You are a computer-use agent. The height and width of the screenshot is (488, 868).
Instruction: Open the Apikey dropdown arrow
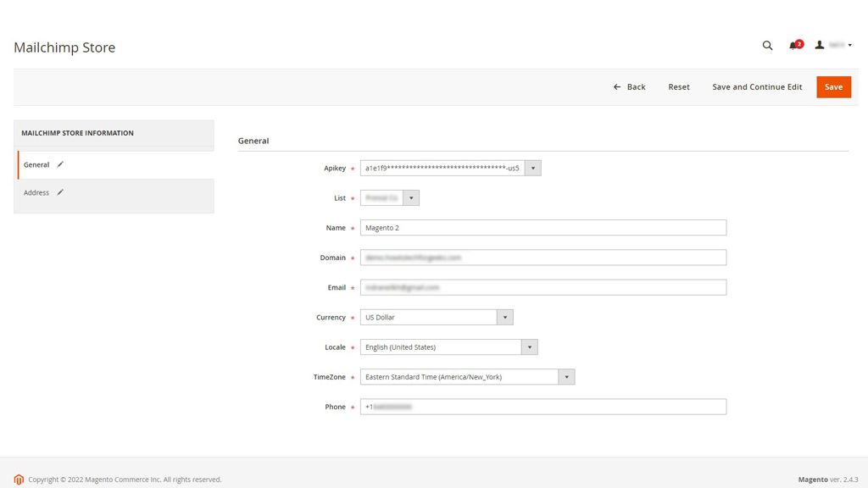pos(532,167)
